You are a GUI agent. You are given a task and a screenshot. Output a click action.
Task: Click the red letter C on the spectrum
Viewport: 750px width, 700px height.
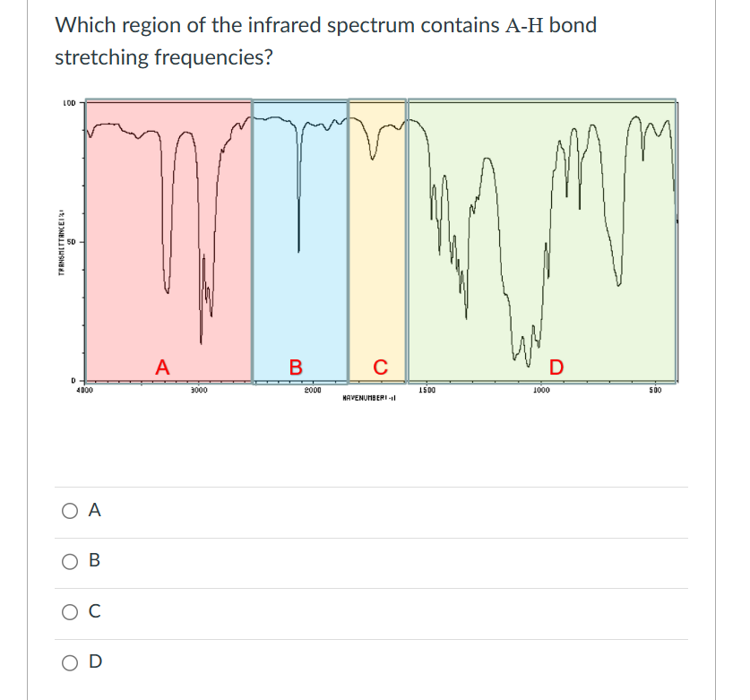tap(379, 366)
